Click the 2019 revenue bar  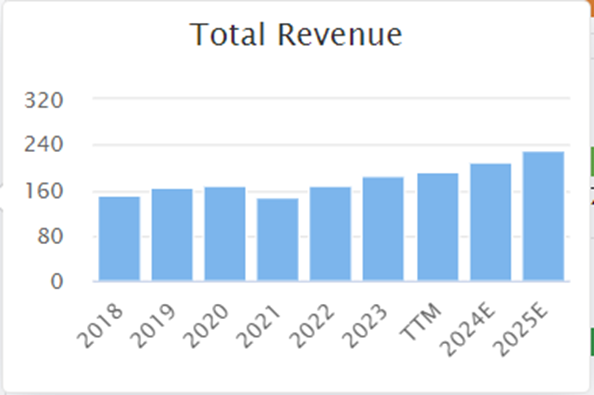click(x=172, y=235)
